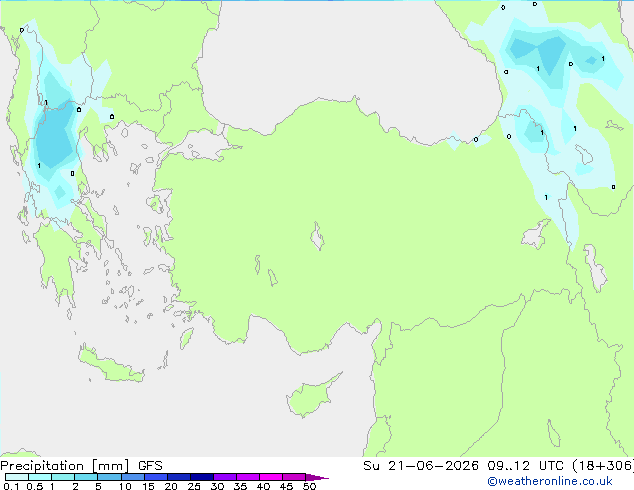Click the '09..12 UTC' time text
Screen dimensions: 634x490
tap(526, 466)
